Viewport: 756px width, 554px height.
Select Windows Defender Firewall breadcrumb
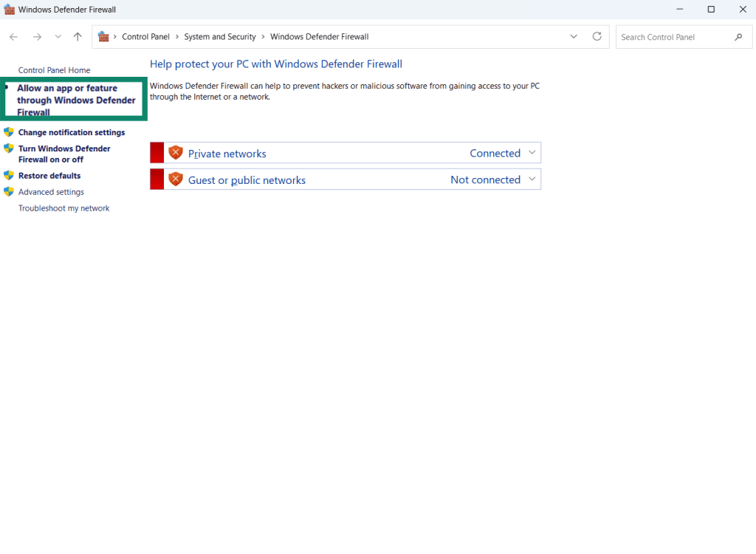pos(319,37)
